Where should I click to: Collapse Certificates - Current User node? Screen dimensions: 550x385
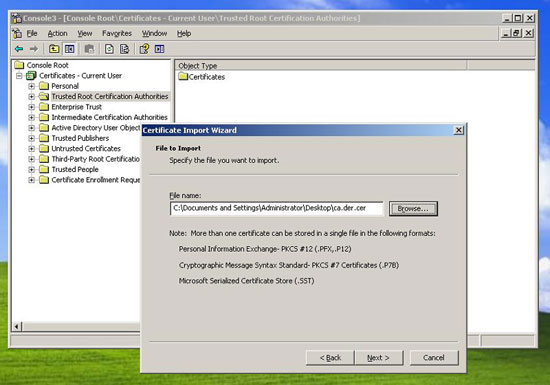[x=19, y=76]
